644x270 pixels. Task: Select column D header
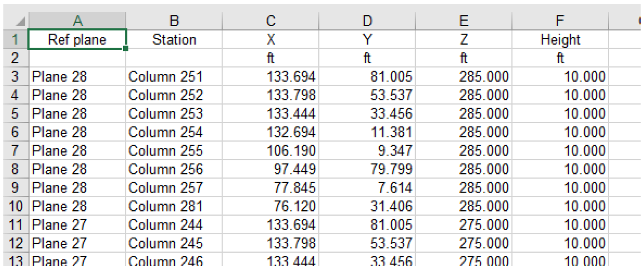367,21
